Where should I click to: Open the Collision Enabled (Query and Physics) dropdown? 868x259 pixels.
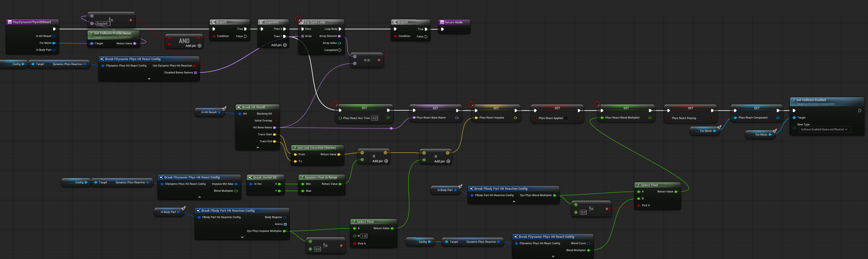click(824, 130)
